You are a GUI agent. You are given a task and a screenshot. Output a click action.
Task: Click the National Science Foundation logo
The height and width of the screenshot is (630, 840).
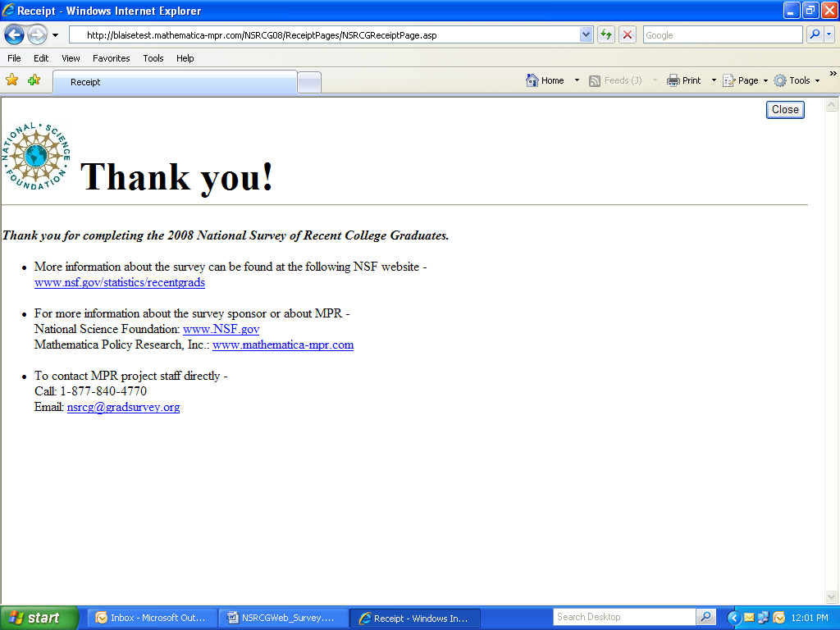coord(36,156)
